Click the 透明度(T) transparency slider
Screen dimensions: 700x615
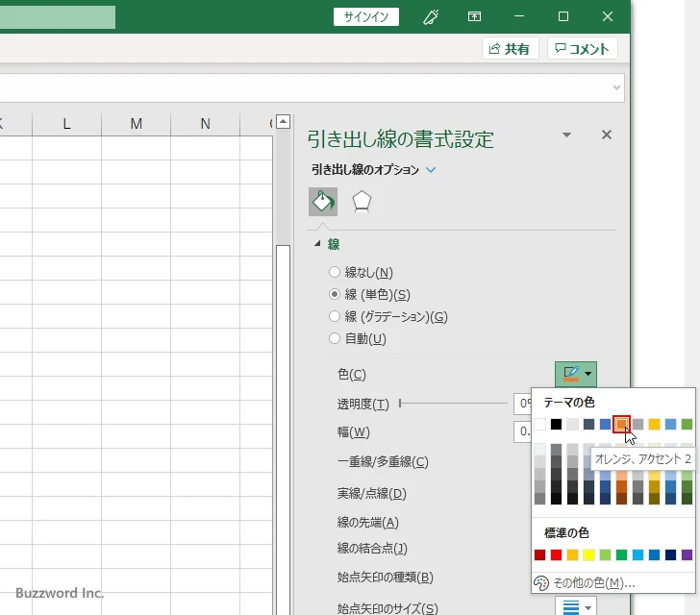tap(454, 404)
